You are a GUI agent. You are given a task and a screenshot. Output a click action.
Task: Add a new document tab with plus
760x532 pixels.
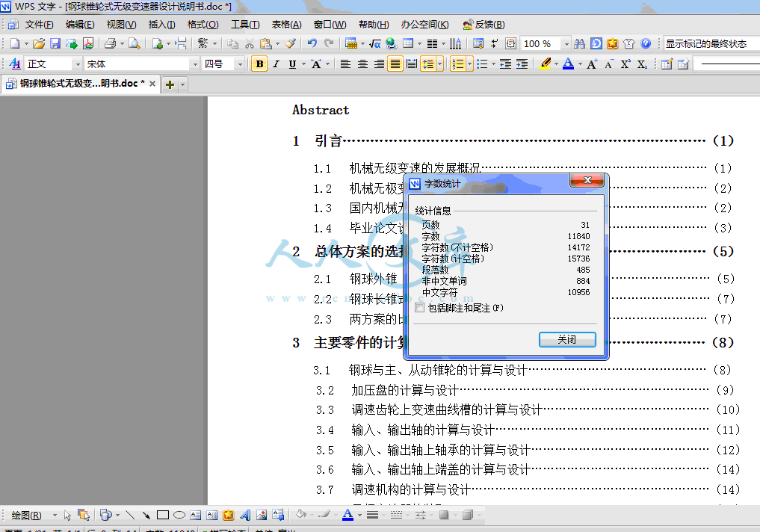click(x=170, y=84)
